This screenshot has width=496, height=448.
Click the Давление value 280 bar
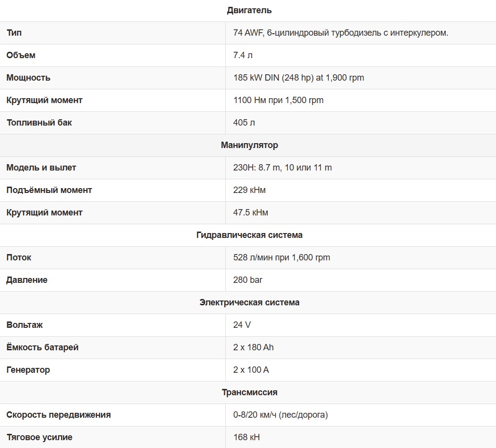(x=248, y=280)
